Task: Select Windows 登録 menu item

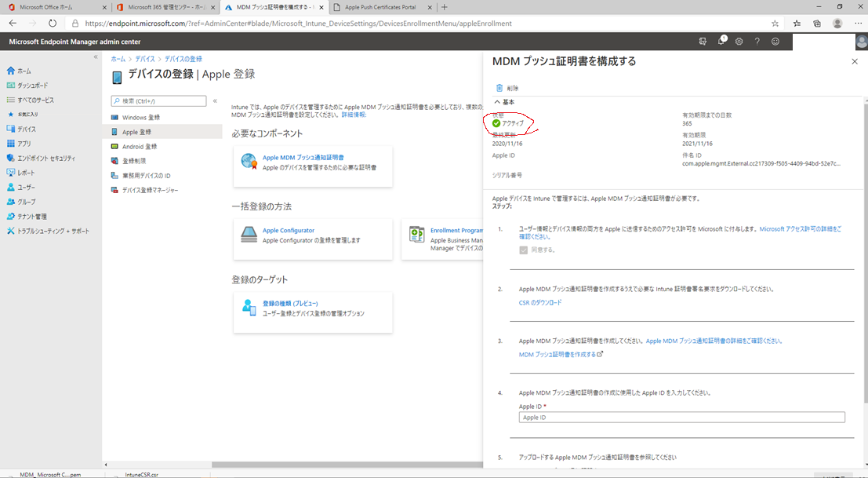Action: point(162,118)
